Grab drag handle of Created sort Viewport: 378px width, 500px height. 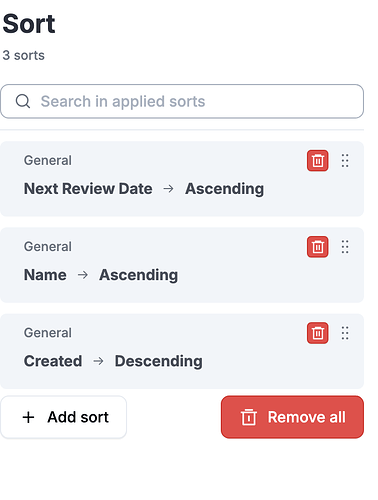[345, 333]
